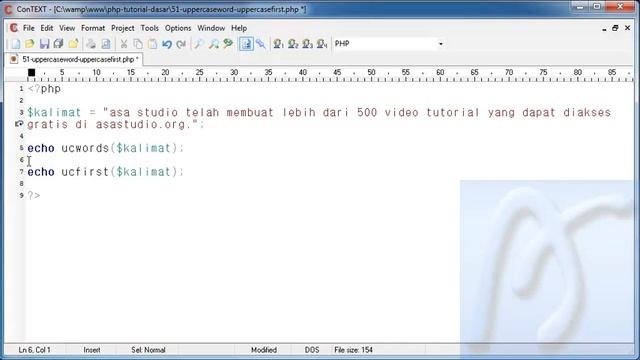Click the Undo arrow icon
The width and height of the screenshot is (640, 360).
(167, 44)
